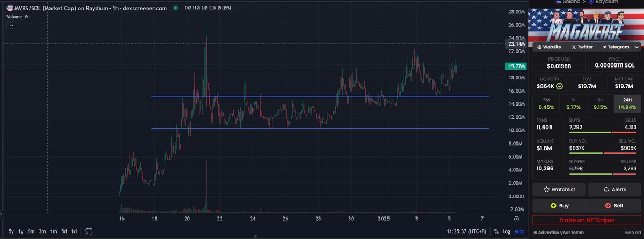Toggle the percent scale option
The width and height of the screenshot is (644, 239).
coord(496,231)
